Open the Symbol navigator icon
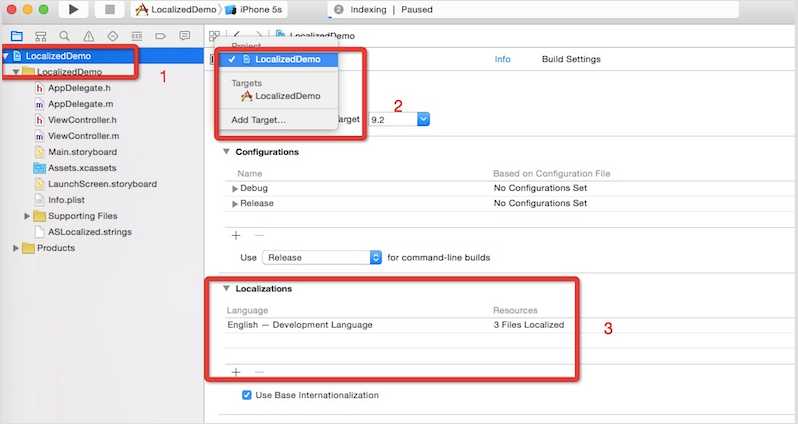The height and width of the screenshot is (424, 798). tap(40, 36)
